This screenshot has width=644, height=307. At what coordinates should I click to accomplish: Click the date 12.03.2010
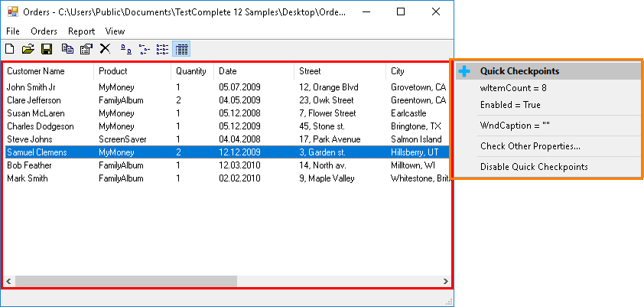(239, 165)
